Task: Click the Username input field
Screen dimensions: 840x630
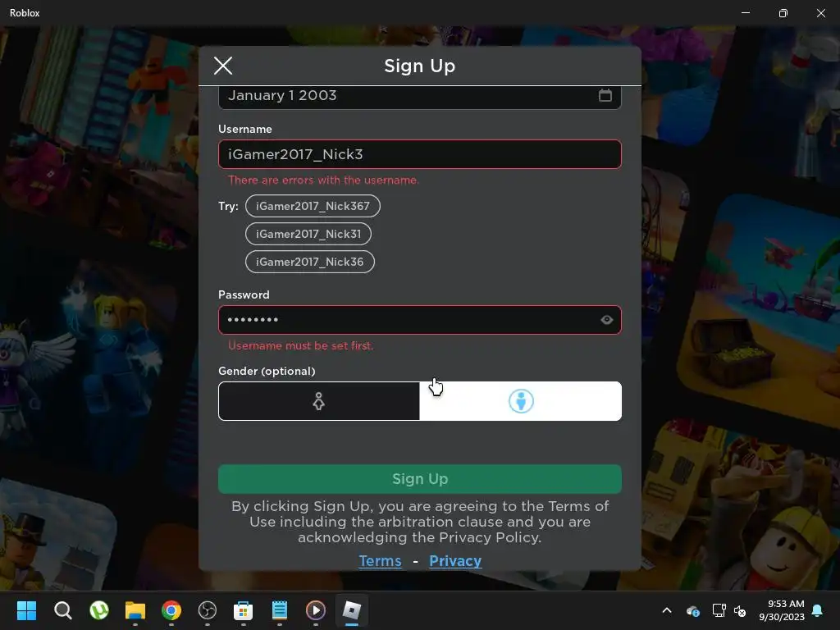Action: click(x=419, y=154)
